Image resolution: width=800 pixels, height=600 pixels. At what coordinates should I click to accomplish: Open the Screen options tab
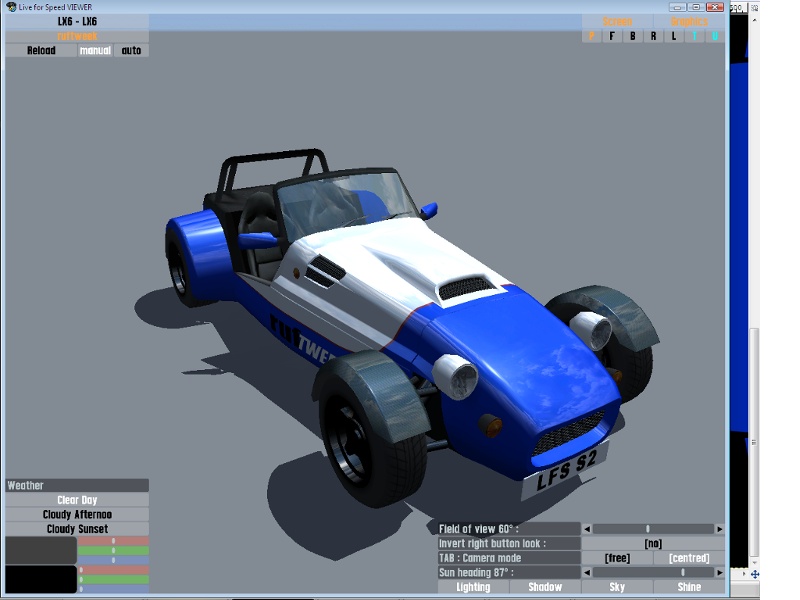tap(617, 21)
